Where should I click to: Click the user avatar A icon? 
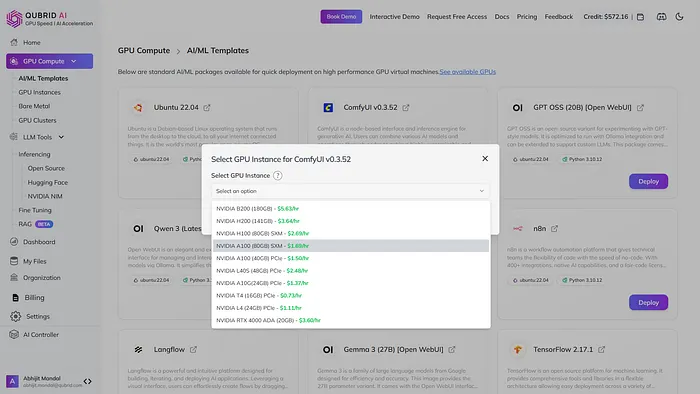pyautogui.click(x=12, y=382)
